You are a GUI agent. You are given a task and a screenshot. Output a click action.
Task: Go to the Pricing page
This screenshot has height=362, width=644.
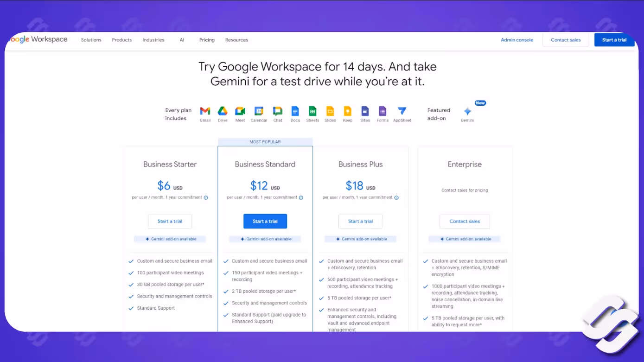[207, 40]
